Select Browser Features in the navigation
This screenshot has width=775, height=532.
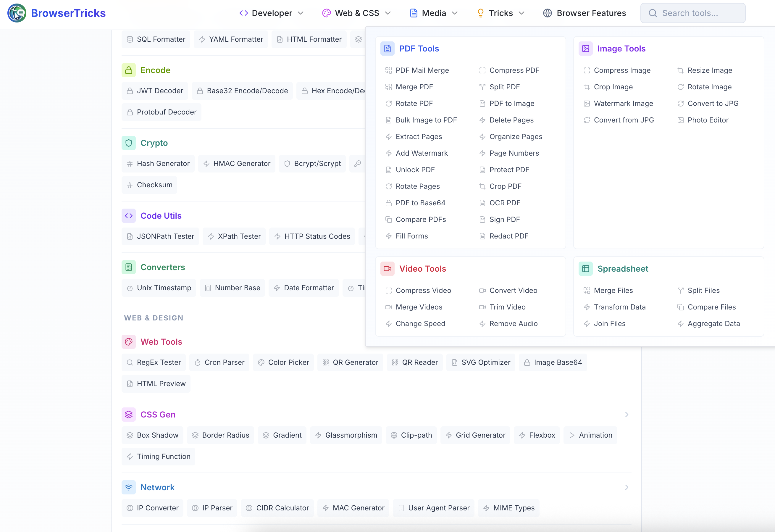(x=584, y=13)
